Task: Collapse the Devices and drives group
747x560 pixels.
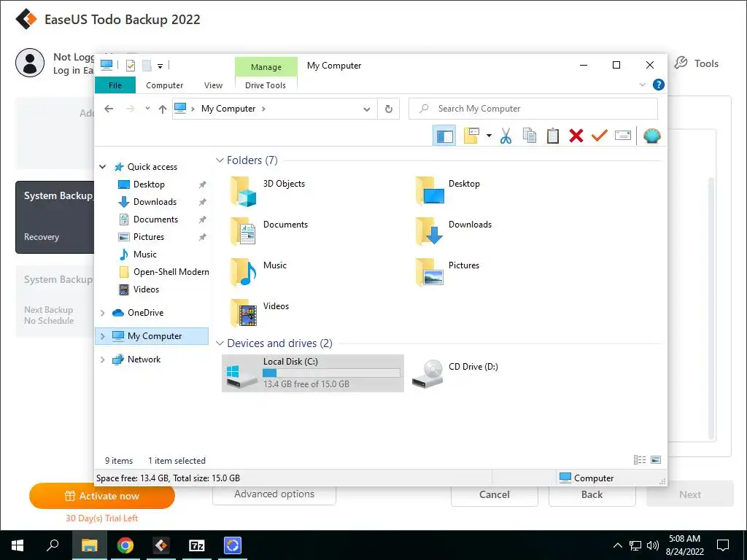Action: (x=220, y=343)
